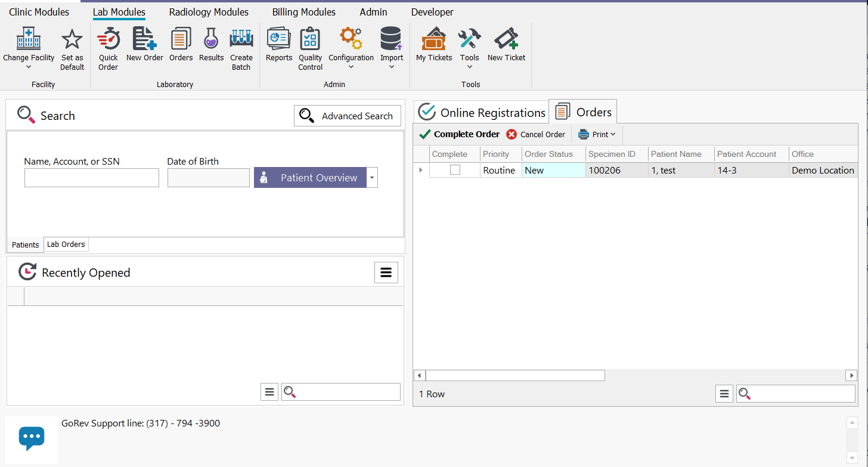Viewport: 868px width, 467px height.
Task: Open My Tickets
Action: pos(434,45)
